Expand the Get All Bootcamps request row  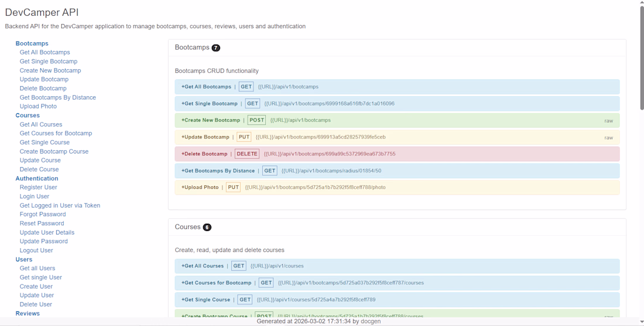pyautogui.click(x=207, y=87)
